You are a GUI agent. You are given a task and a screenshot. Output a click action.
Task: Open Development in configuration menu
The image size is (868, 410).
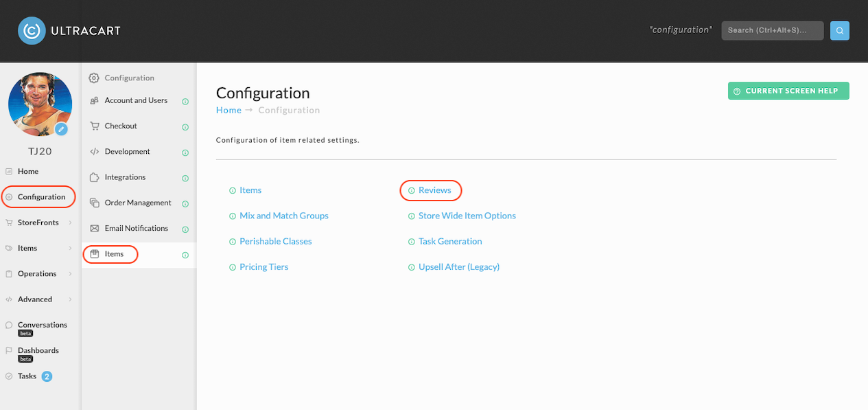click(x=128, y=152)
